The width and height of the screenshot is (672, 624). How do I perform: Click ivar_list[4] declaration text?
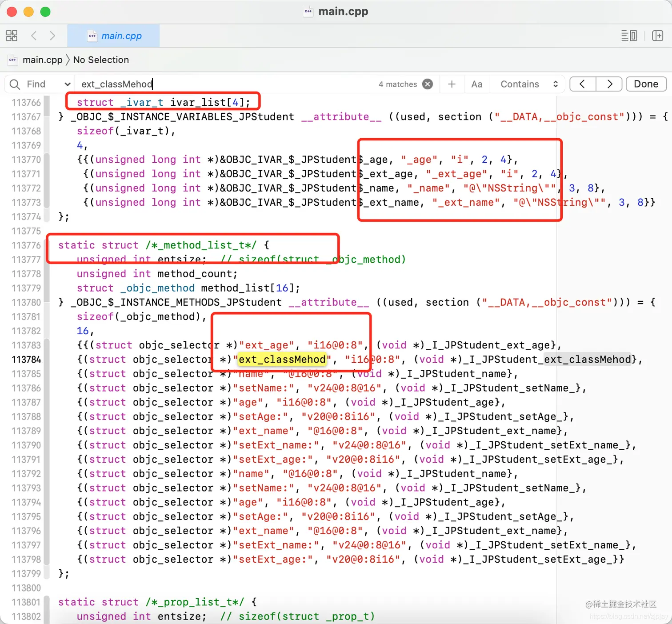click(210, 103)
